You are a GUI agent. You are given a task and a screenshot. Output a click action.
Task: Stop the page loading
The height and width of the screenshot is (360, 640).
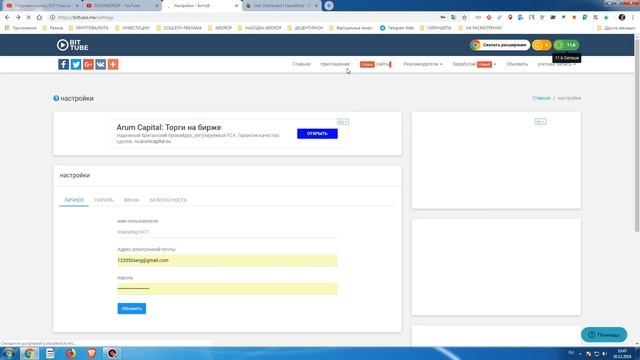(29, 18)
